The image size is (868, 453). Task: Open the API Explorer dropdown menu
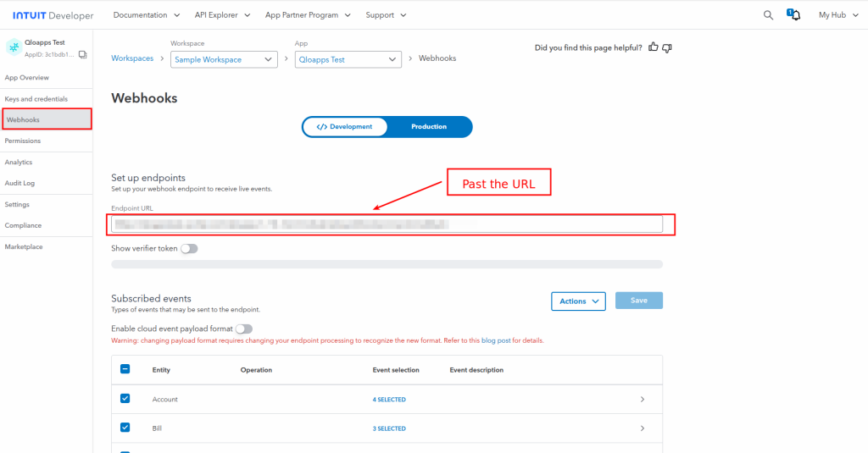coord(223,15)
